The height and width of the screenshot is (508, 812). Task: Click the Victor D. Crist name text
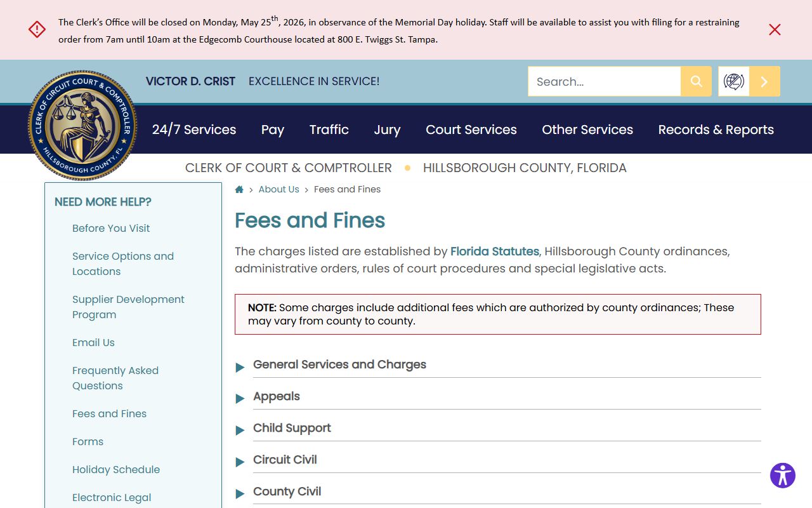click(190, 81)
